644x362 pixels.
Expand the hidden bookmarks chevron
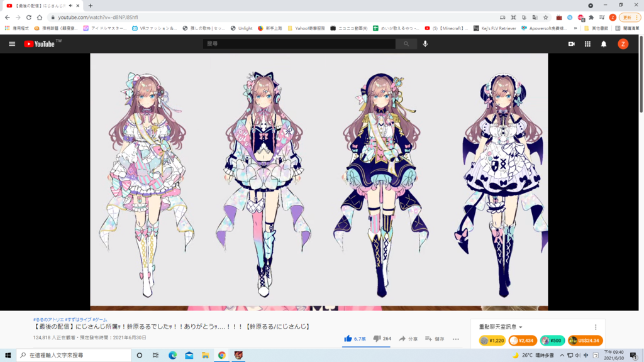575,28
